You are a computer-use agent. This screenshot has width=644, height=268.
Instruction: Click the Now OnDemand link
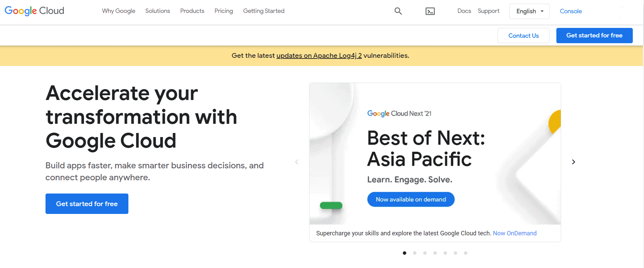tap(515, 233)
